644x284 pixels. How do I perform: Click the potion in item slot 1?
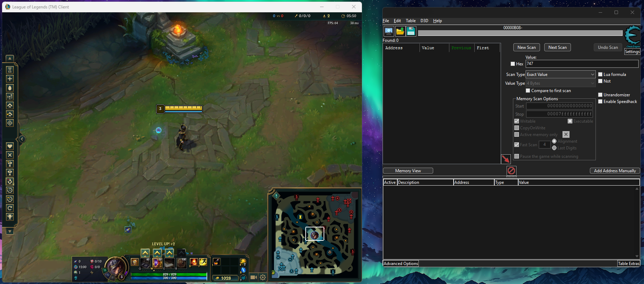[216, 262]
